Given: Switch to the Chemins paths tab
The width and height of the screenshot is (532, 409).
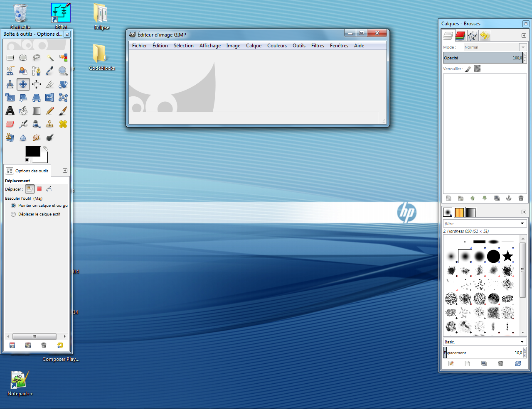Looking at the screenshot, I should [x=473, y=36].
